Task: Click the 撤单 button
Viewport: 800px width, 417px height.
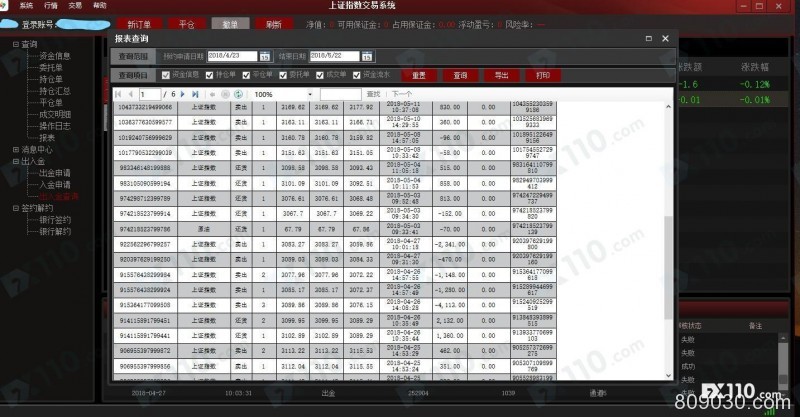Action: [230, 24]
